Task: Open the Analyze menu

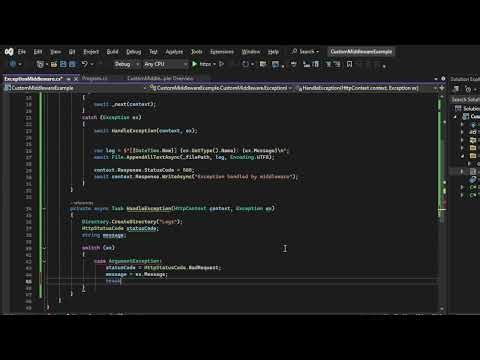Action: (x=174, y=52)
